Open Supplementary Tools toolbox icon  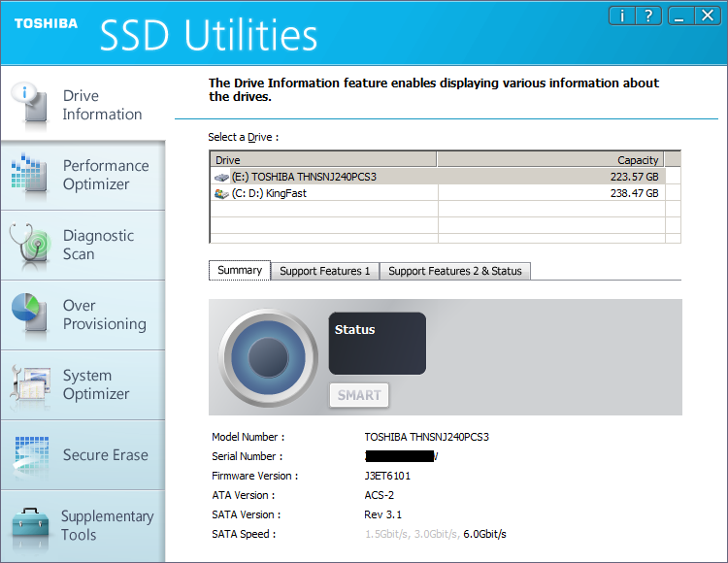29,525
